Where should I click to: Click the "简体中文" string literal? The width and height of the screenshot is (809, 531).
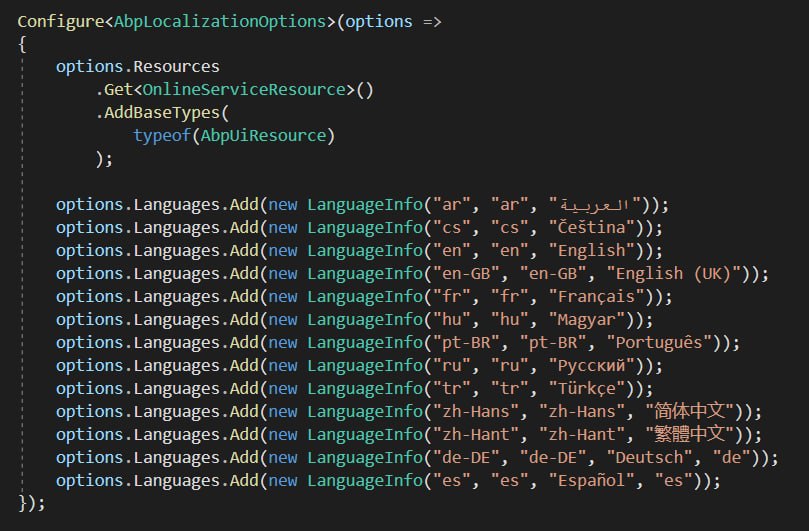click(x=689, y=412)
